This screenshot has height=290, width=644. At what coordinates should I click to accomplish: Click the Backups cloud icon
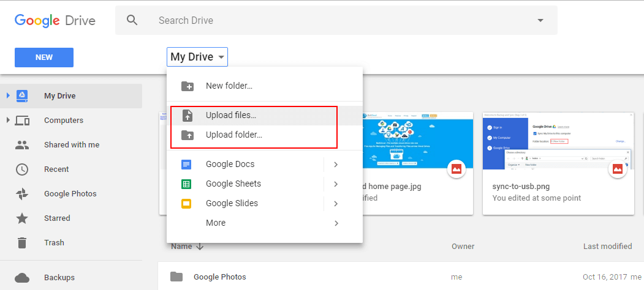pyautogui.click(x=22, y=278)
